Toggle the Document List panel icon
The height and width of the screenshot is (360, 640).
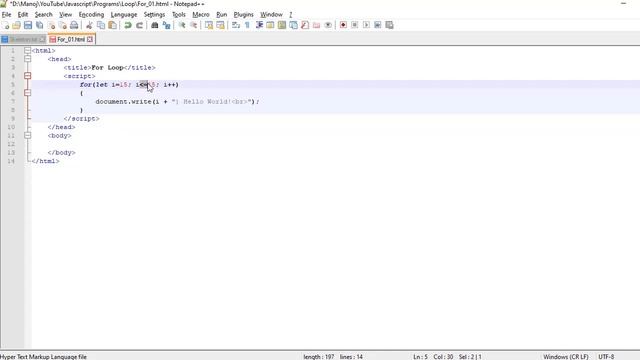293,25
